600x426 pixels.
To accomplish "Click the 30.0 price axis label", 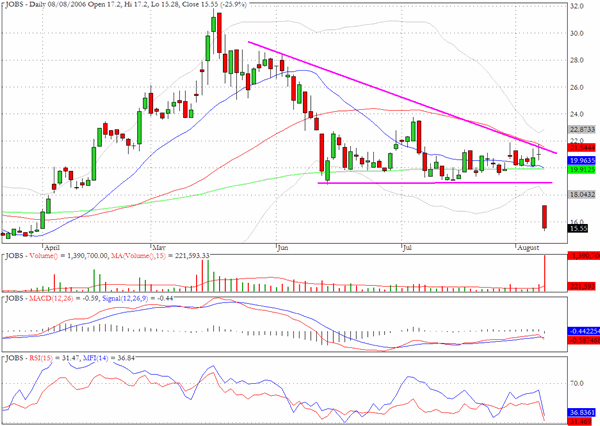I will click(577, 33).
